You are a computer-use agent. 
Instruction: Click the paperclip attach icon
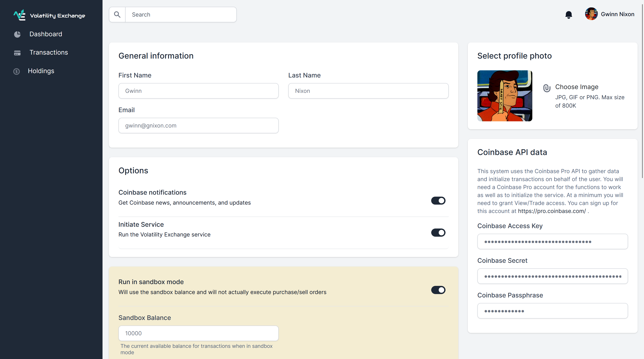click(x=547, y=88)
